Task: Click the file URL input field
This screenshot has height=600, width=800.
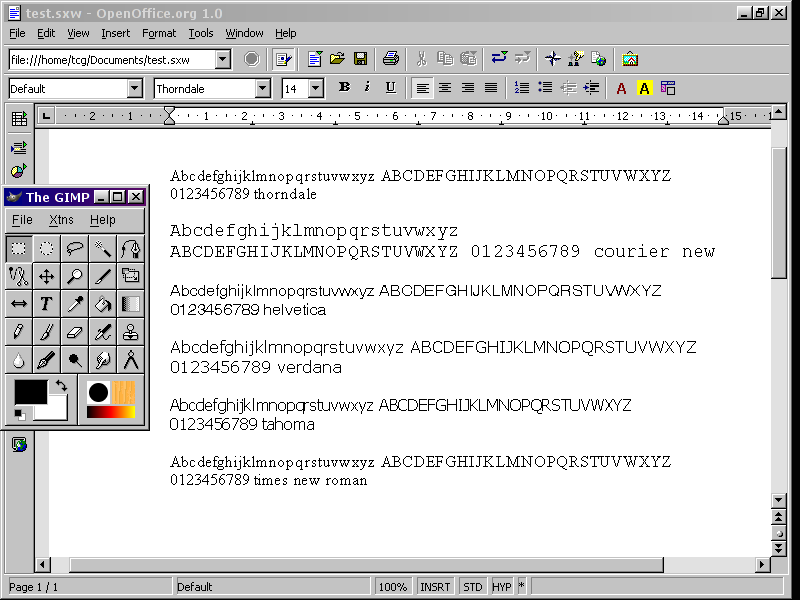Action: point(112,60)
